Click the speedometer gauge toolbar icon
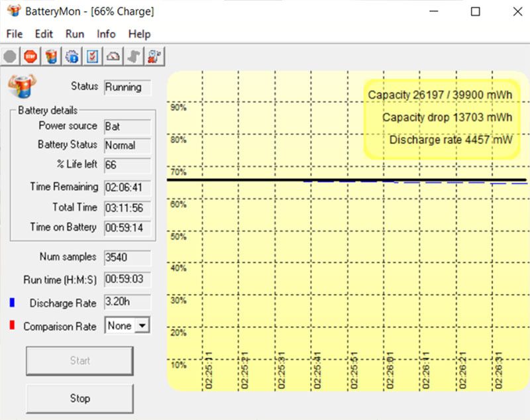The height and width of the screenshot is (420, 530). pos(113,57)
